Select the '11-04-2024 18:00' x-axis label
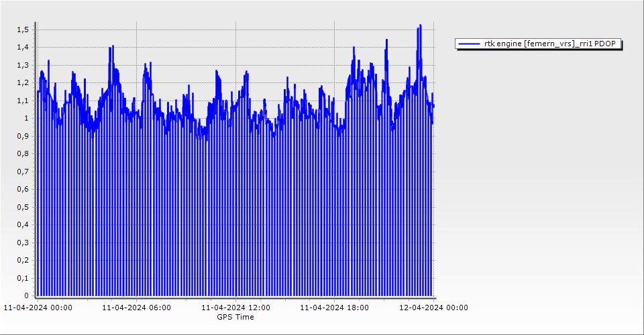 click(x=334, y=308)
